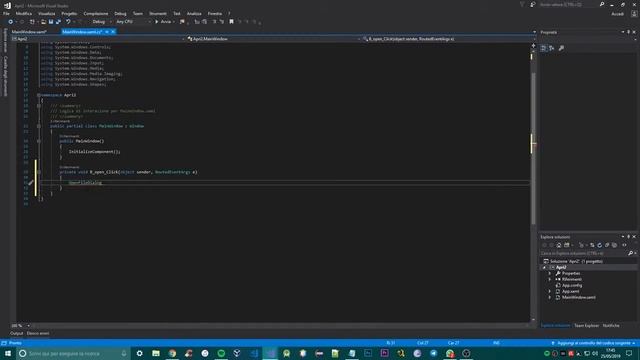This screenshot has height=360, width=640.
Task: Click the OpenFileDialog text in code
Action: click(85, 183)
